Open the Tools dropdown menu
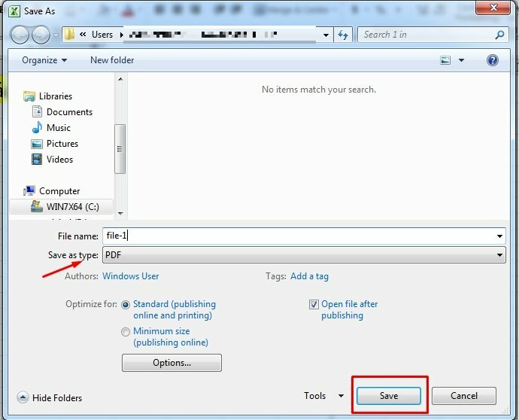The height and width of the screenshot is (420, 519). (x=323, y=396)
